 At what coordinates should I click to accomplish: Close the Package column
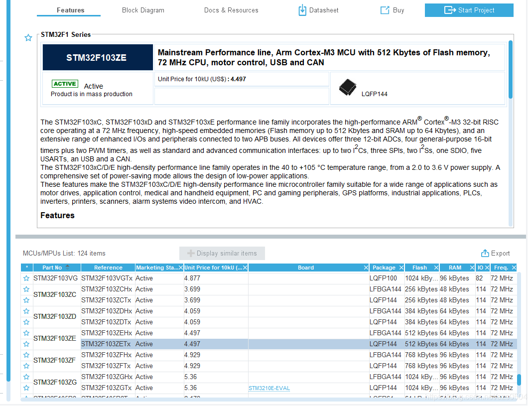[401, 268]
